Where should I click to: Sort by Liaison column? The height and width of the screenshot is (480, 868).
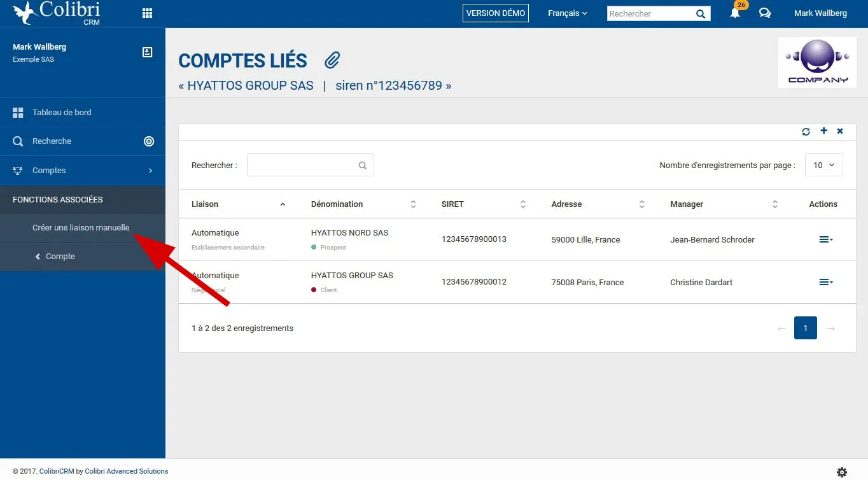(239, 204)
